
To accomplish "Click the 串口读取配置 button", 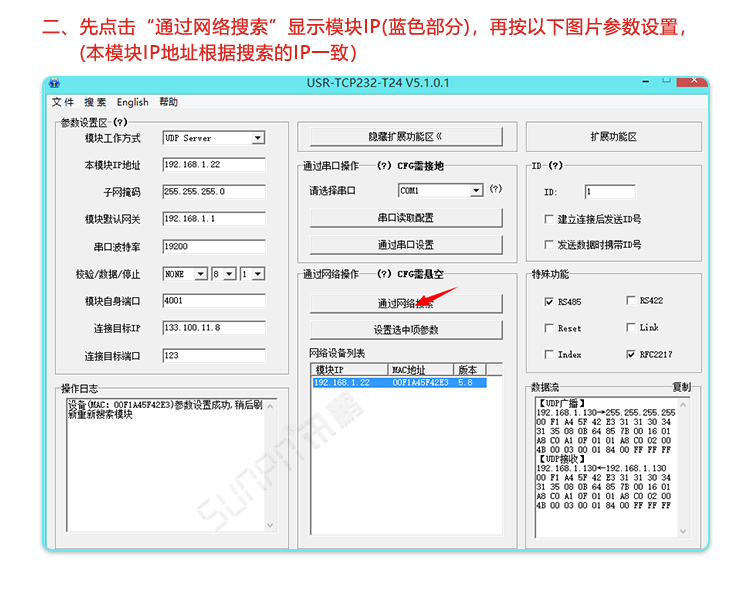I will click(x=406, y=218).
